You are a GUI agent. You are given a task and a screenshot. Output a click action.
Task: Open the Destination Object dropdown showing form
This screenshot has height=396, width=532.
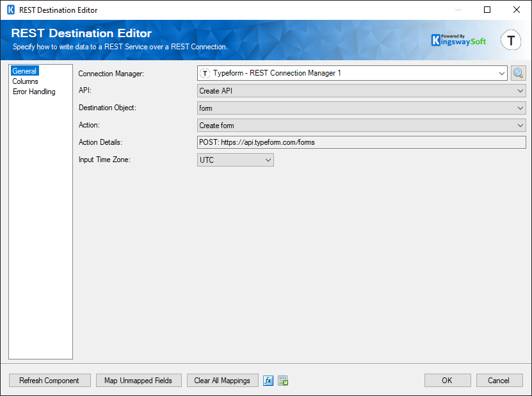click(x=361, y=108)
